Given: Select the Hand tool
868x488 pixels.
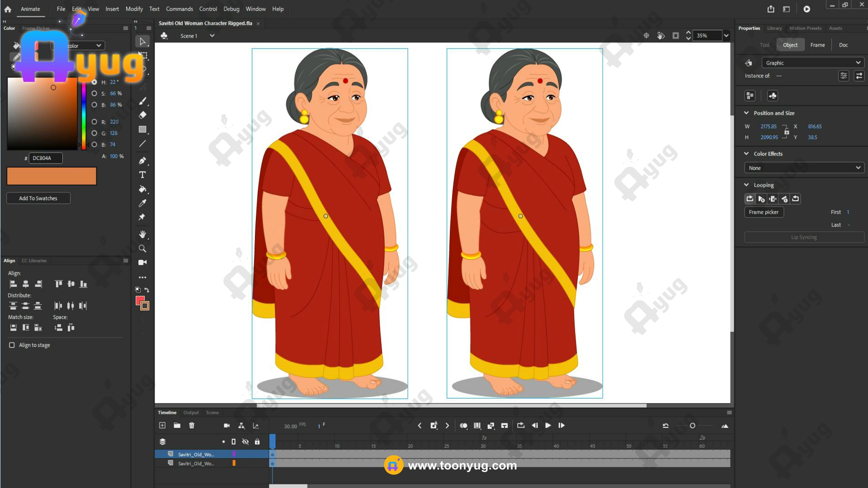Looking at the screenshot, I should coord(142,234).
